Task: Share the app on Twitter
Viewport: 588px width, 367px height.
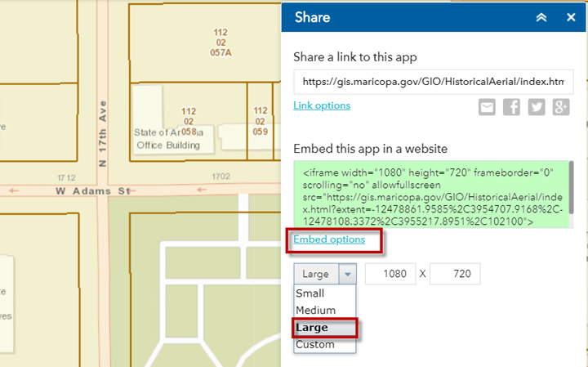Action: (537, 107)
